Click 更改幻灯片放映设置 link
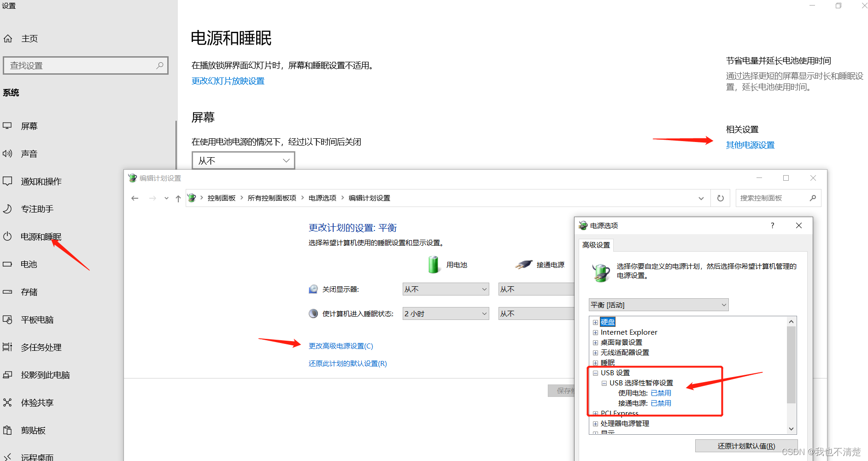 (228, 81)
